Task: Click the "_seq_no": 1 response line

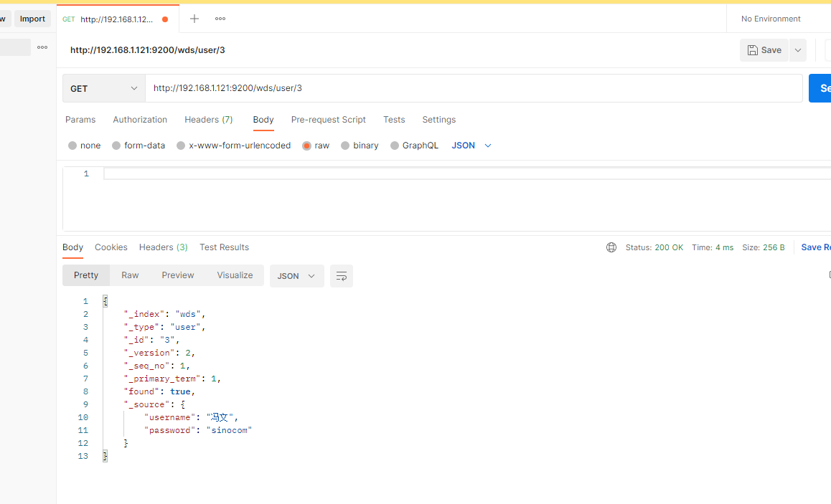Action: click(x=157, y=366)
